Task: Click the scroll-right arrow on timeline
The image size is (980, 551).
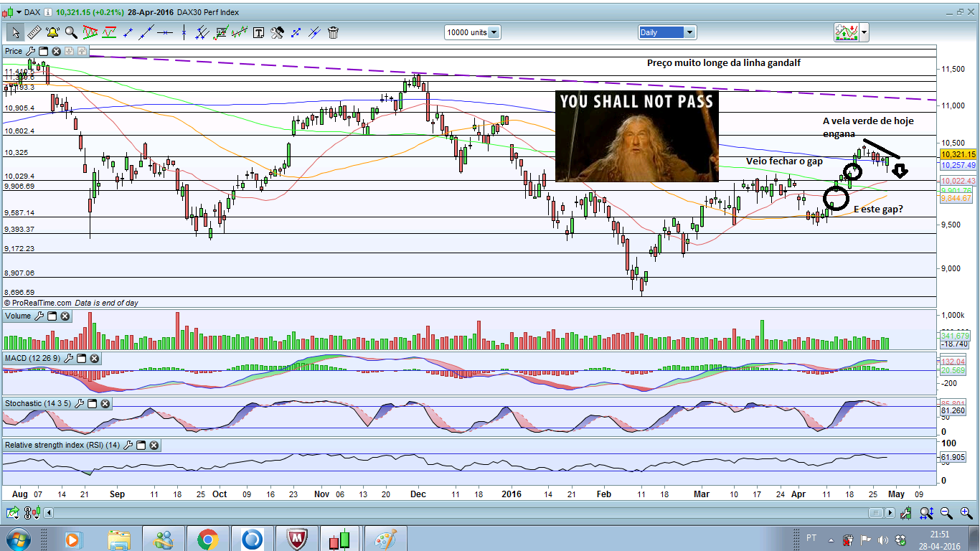Action: click(x=890, y=513)
